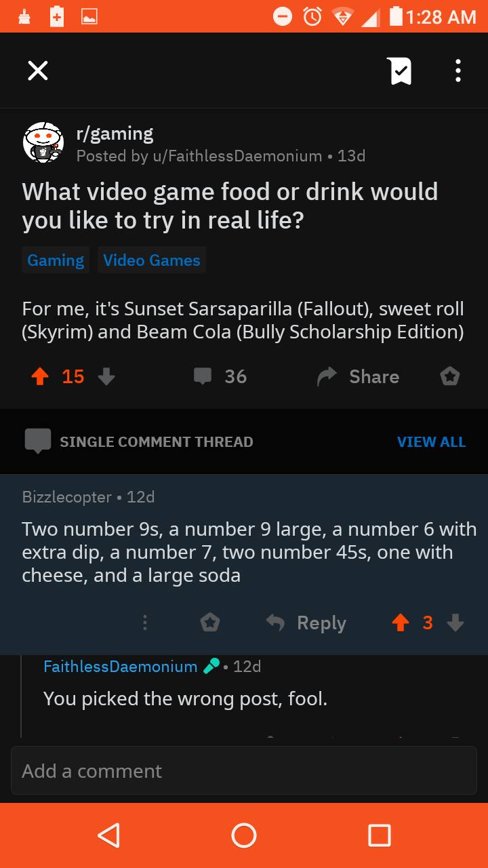488x868 pixels.
Task: Select the r/gaming subreddit avatar
Action: click(x=43, y=144)
